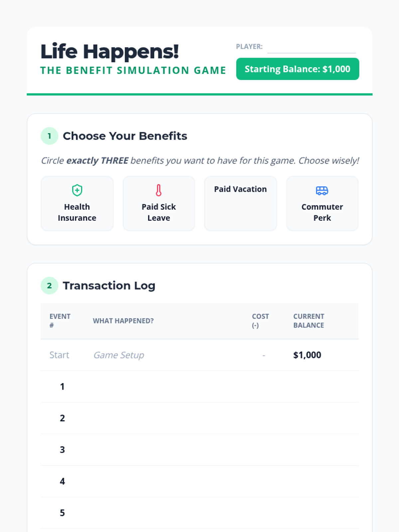The image size is (399, 532).
Task: Click the Event # column header
Action: point(60,321)
